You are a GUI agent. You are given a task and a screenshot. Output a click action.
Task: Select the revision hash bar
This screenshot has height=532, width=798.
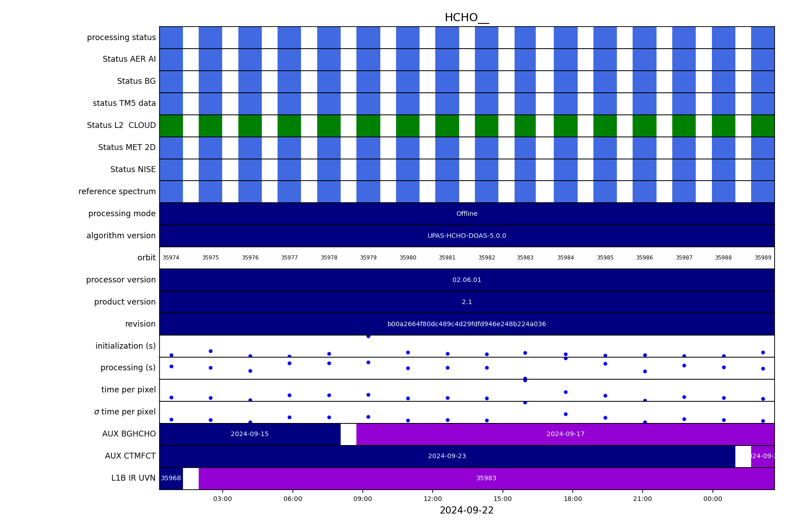[x=467, y=324]
